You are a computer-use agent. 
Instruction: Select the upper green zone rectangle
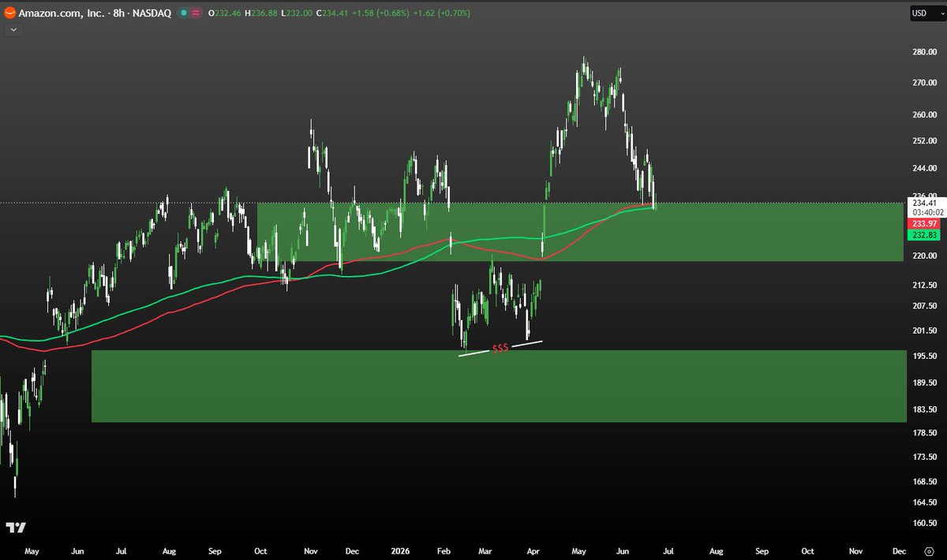[x=579, y=232]
